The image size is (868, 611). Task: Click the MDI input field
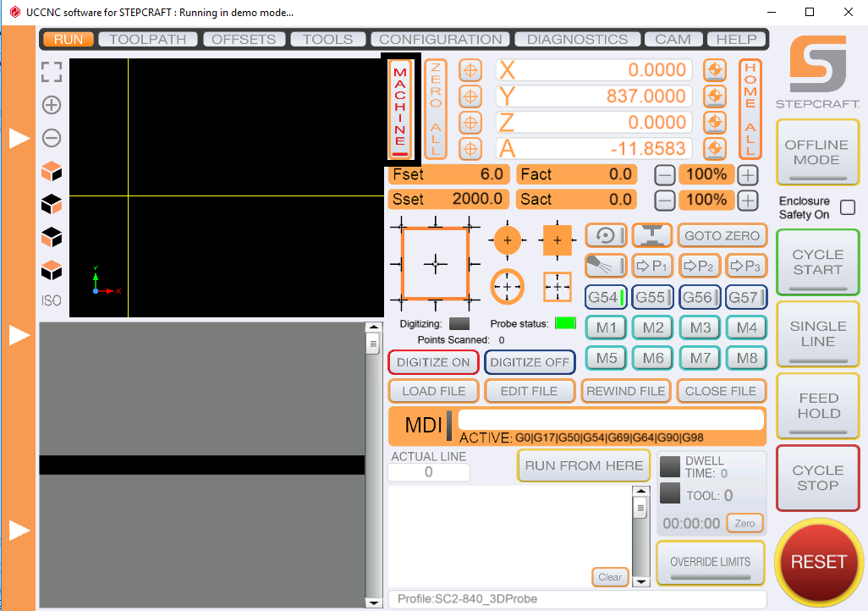pyautogui.click(x=611, y=420)
